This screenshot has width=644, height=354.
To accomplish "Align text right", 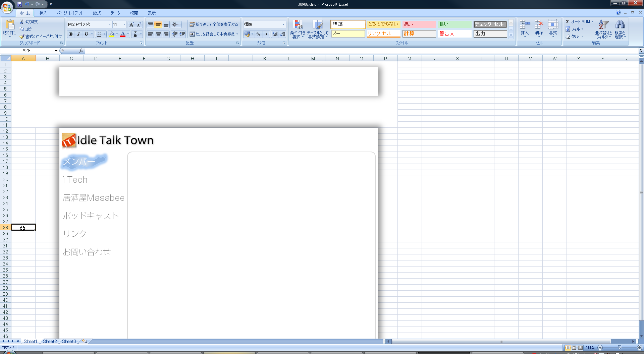I will 166,34.
